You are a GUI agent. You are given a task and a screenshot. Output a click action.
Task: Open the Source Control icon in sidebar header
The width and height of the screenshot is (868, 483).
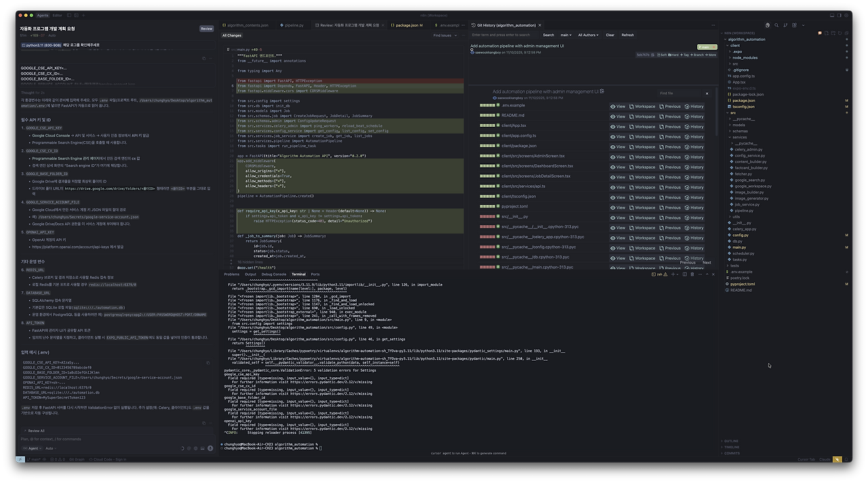[x=785, y=25]
